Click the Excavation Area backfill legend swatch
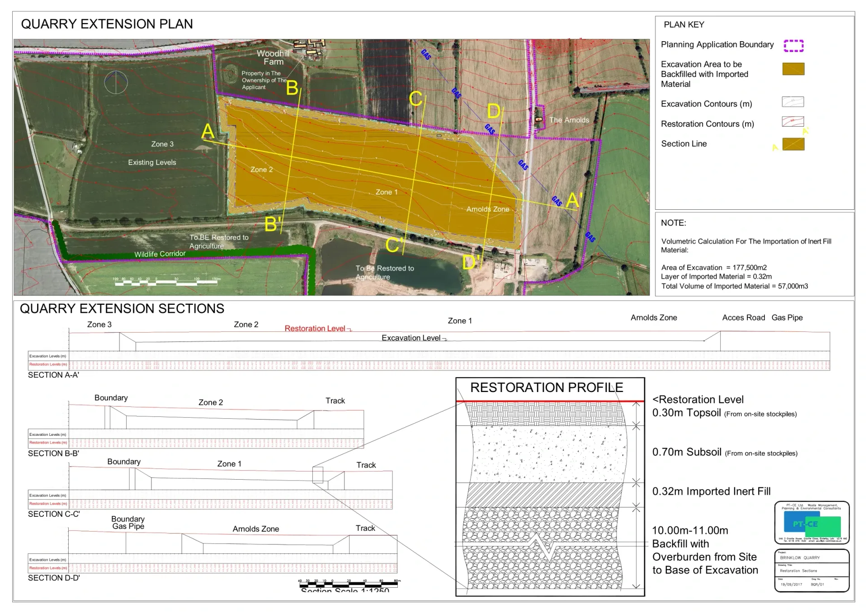This screenshot has height=614, width=868. (x=793, y=69)
